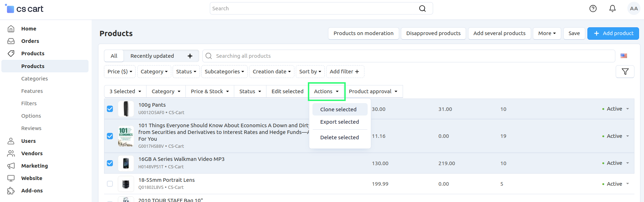Click the Add-ons puzzle icon in sidebar
Viewport: 644px width, 202px height.
coord(11,191)
